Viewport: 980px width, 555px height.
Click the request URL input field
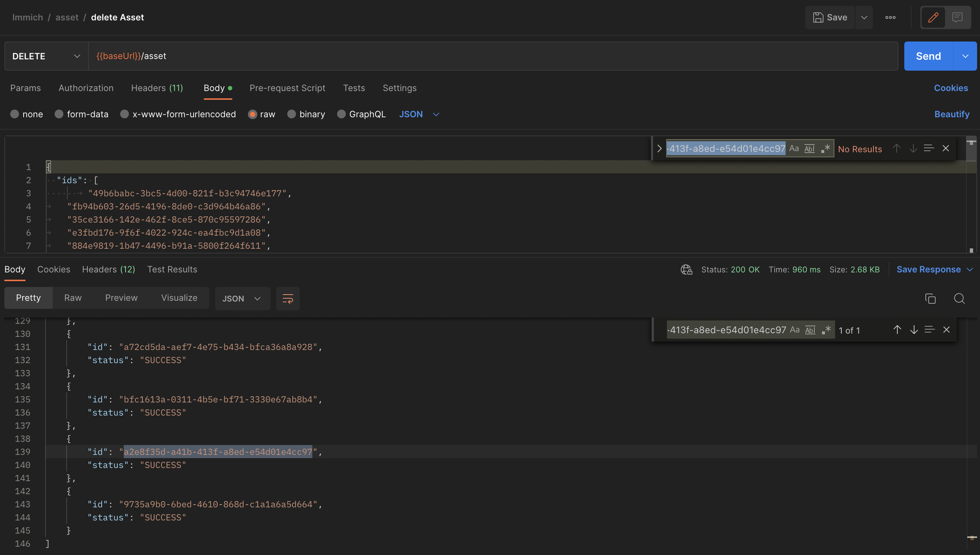click(491, 56)
